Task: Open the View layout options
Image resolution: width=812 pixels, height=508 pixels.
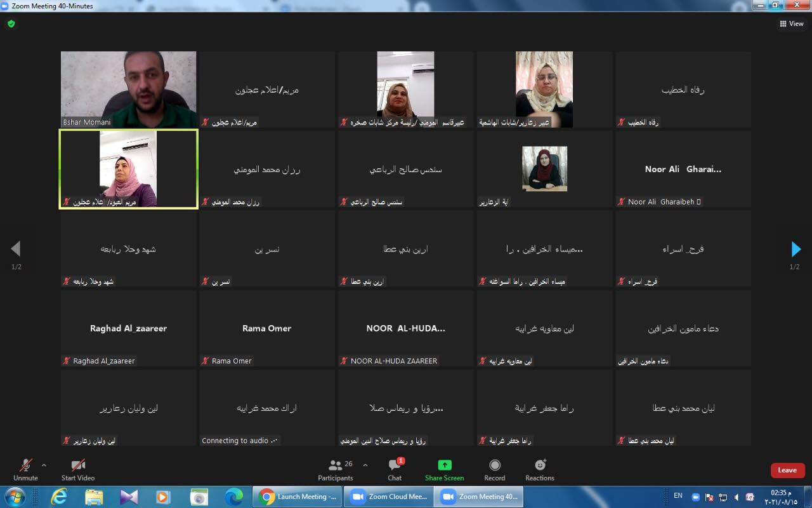Action: click(x=792, y=23)
